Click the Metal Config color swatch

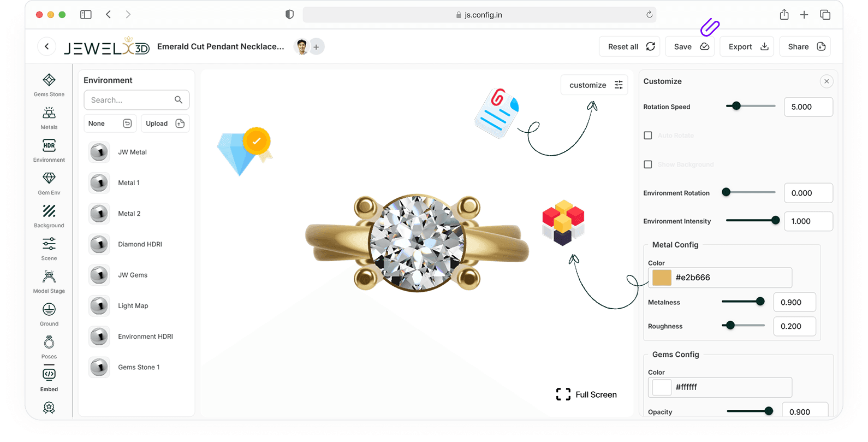pyautogui.click(x=662, y=278)
